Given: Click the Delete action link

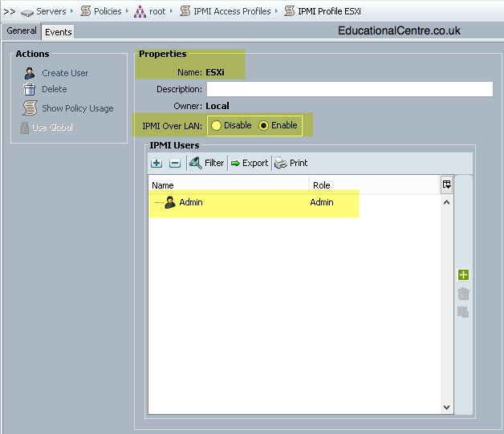Looking at the screenshot, I should coord(55,89).
